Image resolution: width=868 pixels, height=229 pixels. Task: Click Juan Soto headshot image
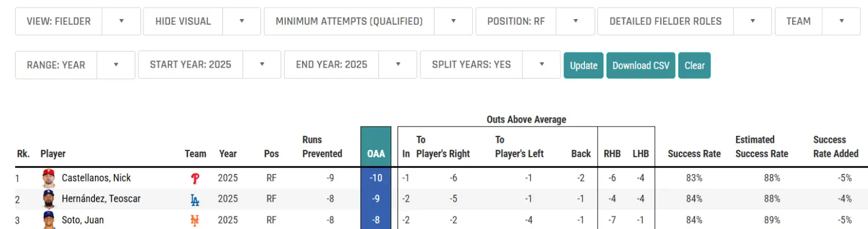[49, 220]
